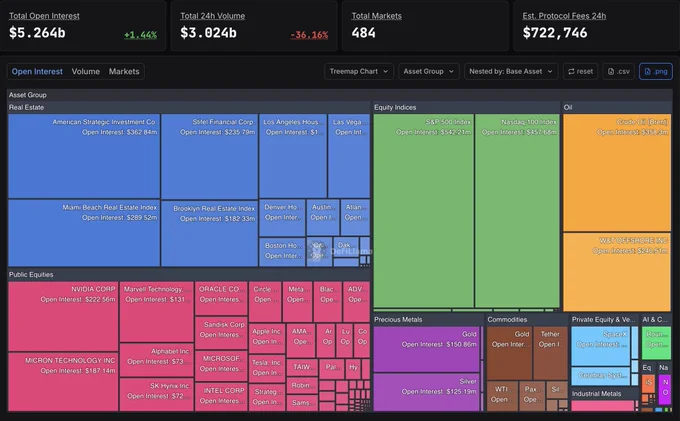Select the NVIDIA CORP tile
The image size is (680, 421).
click(63, 317)
